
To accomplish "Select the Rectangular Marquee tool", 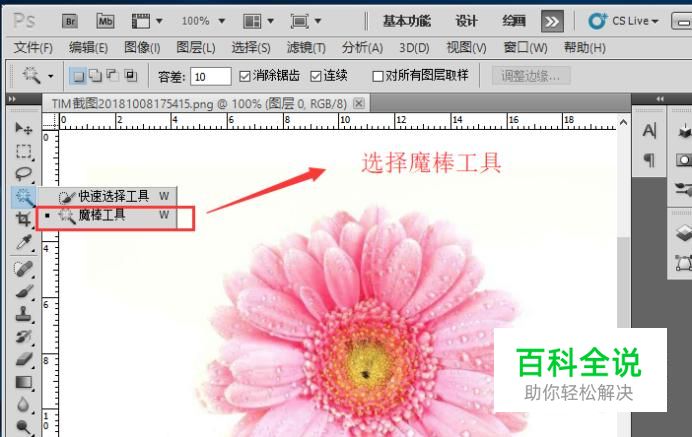I will 23,151.
